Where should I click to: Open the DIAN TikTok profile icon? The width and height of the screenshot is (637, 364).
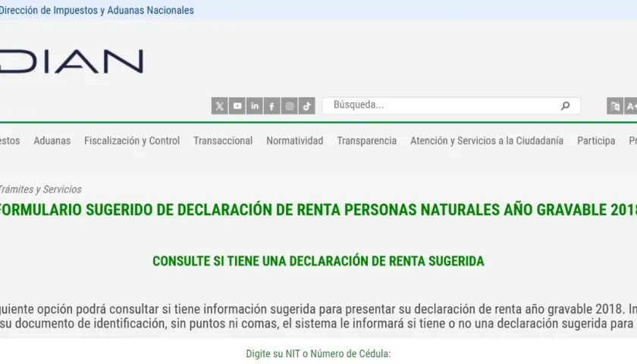pyautogui.click(x=306, y=106)
